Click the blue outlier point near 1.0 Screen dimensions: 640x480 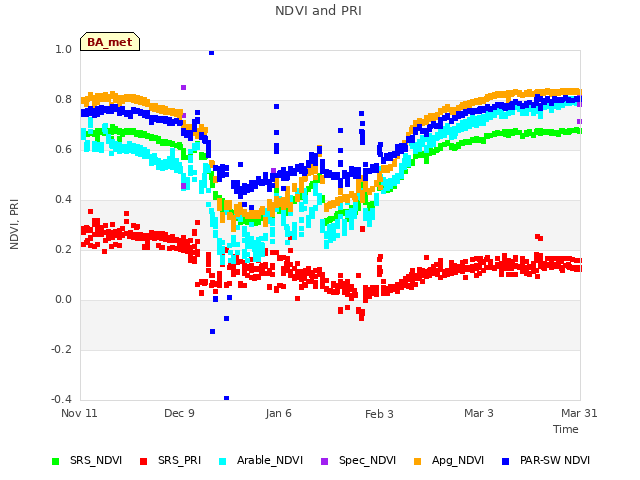[211, 52]
